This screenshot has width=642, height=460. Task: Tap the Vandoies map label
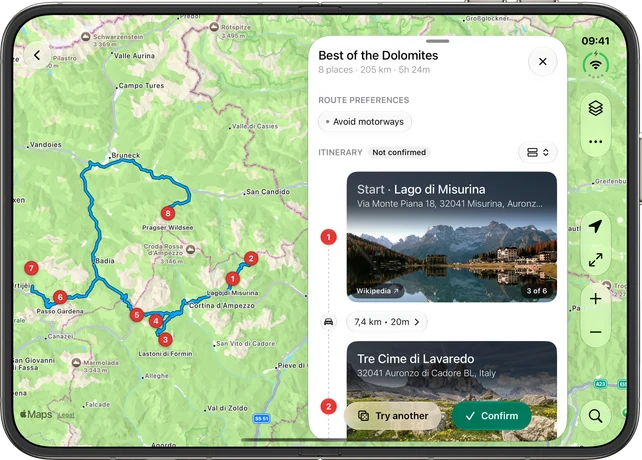coord(46,145)
